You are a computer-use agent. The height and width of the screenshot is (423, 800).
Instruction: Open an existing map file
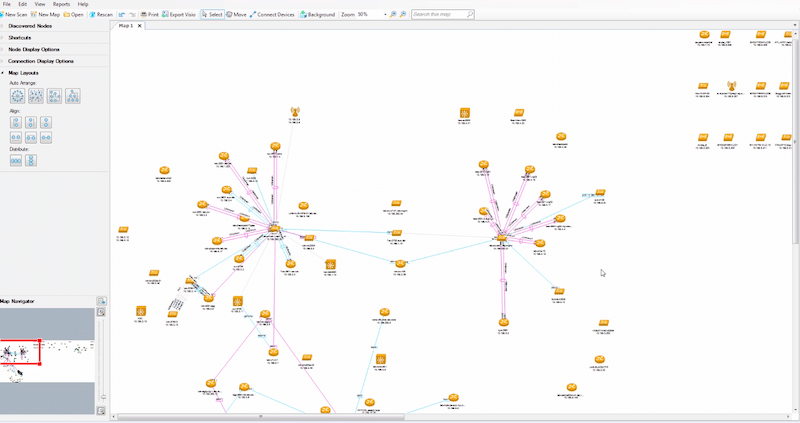pyautogui.click(x=73, y=14)
